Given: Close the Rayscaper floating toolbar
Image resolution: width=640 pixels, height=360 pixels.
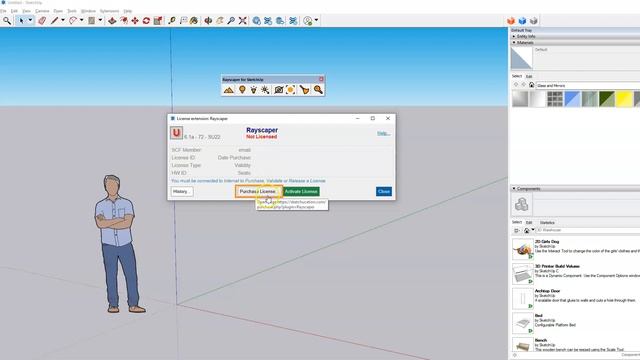Looking at the screenshot, I should pyautogui.click(x=321, y=79).
